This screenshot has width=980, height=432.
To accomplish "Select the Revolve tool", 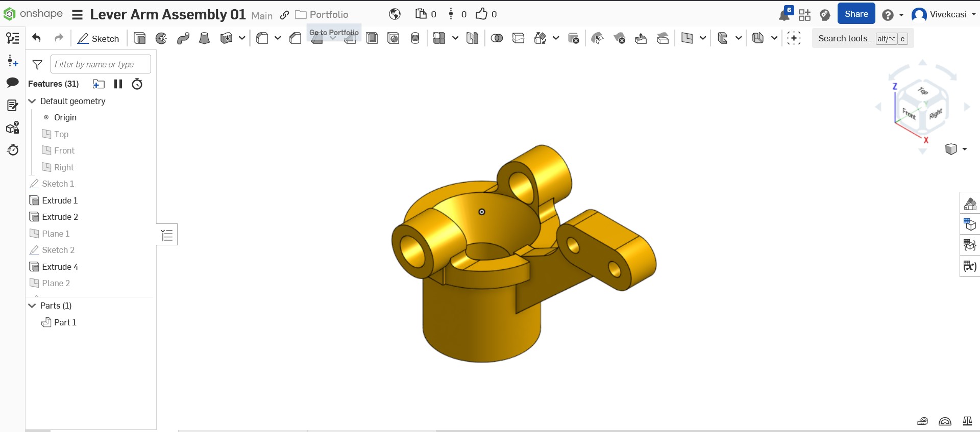I will pyautogui.click(x=161, y=38).
